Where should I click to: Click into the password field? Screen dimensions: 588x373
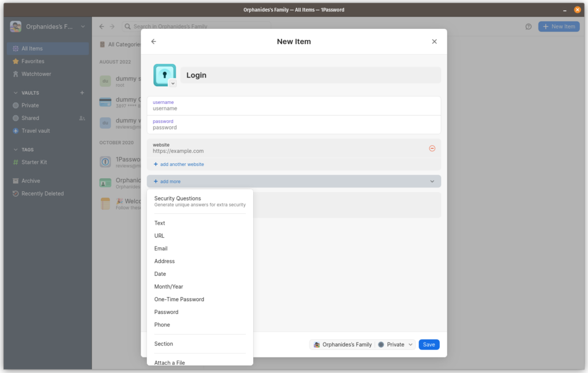click(x=293, y=125)
